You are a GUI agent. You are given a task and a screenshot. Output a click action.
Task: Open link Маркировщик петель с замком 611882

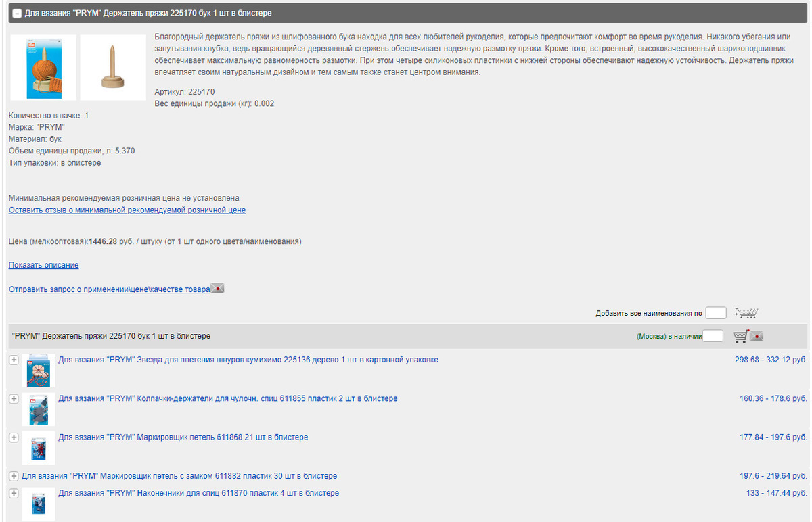(179, 476)
